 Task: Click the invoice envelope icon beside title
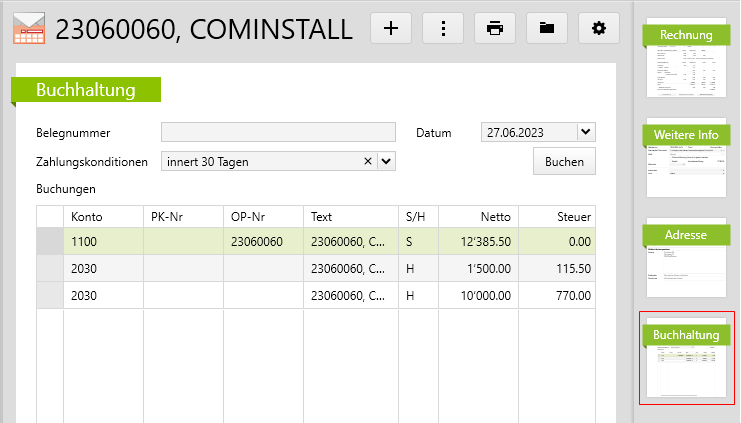click(28, 29)
